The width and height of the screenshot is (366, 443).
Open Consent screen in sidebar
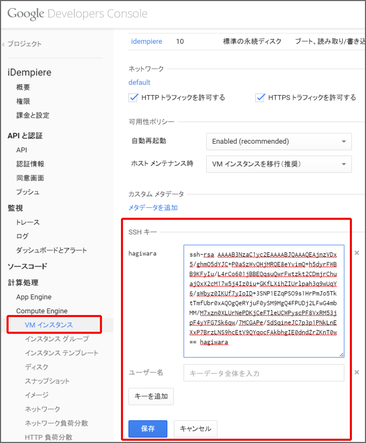[x=30, y=178]
